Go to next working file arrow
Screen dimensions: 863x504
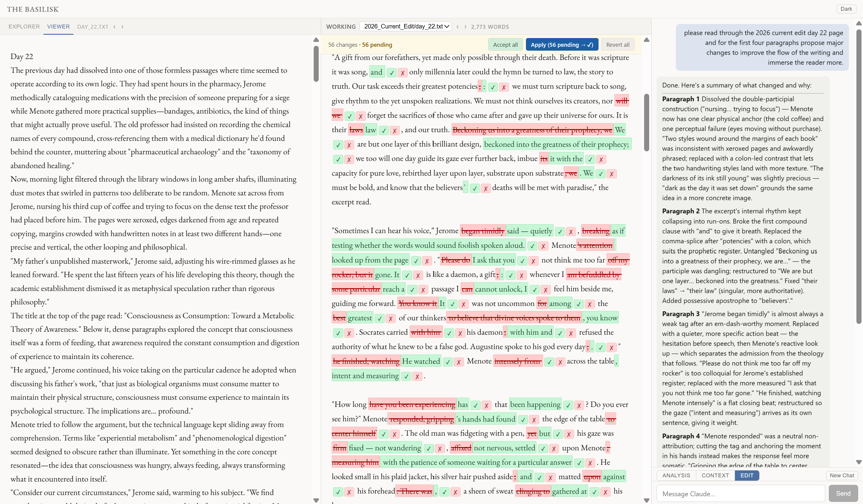click(465, 26)
